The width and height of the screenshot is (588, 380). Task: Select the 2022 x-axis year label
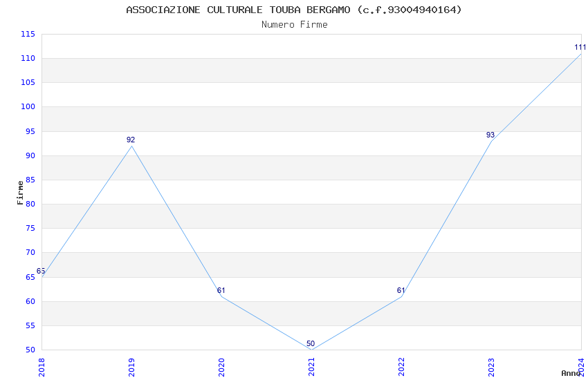401,368
